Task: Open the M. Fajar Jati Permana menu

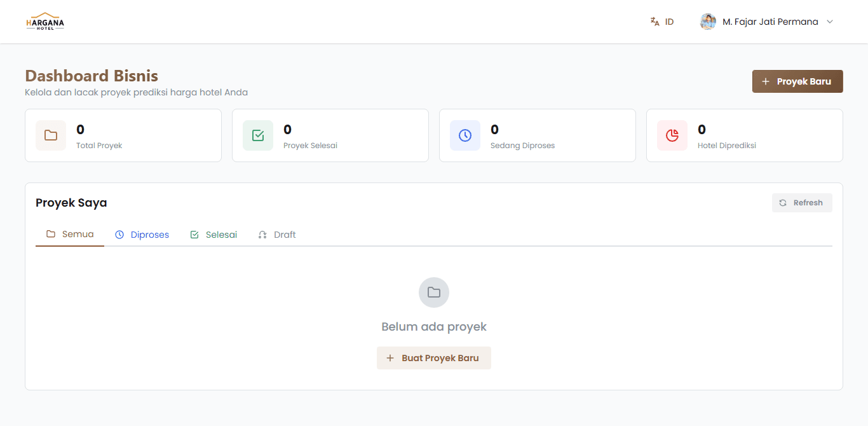Action: click(767, 22)
